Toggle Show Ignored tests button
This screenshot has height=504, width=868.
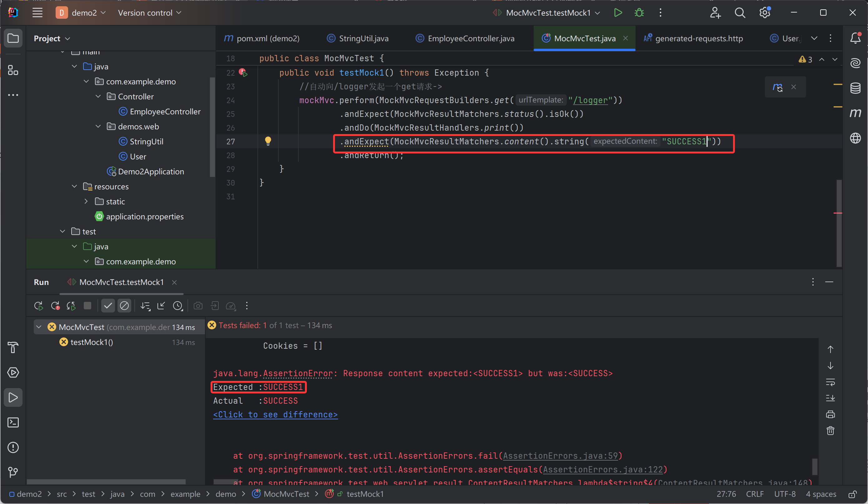[x=124, y=306]
